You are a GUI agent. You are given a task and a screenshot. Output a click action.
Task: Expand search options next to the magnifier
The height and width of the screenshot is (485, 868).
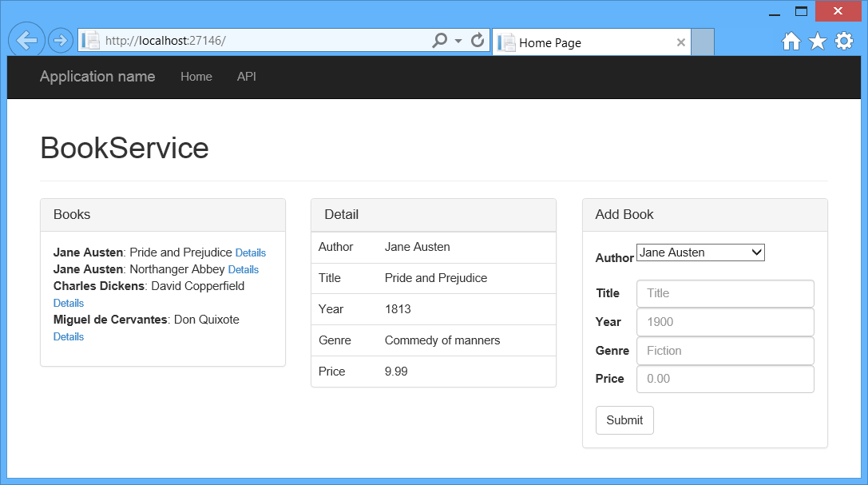[458, 39]
